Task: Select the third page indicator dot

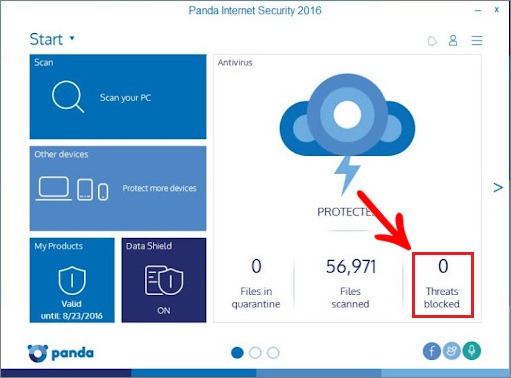Action: tap(273, 353)
